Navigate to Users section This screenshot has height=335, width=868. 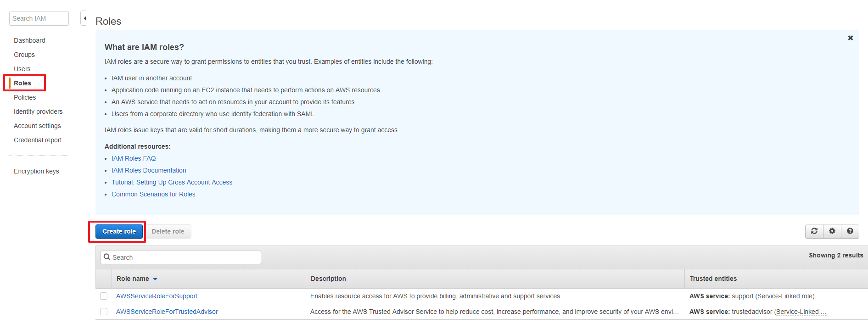pos(22,69)
